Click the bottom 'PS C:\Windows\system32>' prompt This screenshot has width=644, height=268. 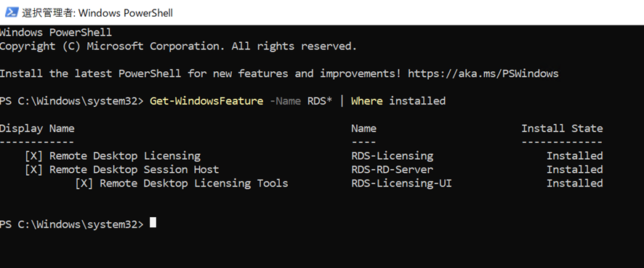(72, 224)
